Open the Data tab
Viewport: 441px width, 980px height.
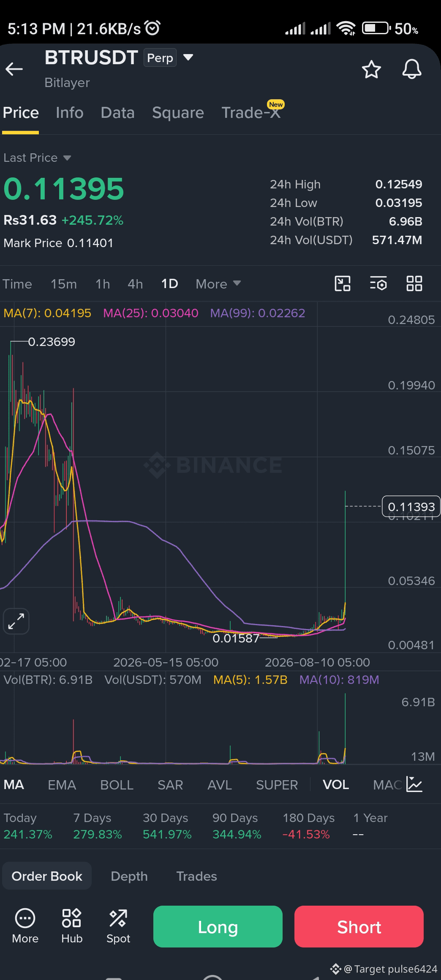tap(118, 113)
